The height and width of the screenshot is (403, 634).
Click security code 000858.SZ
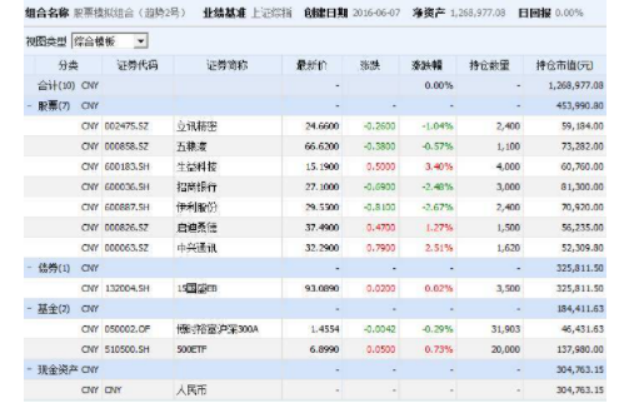(127, 147)
